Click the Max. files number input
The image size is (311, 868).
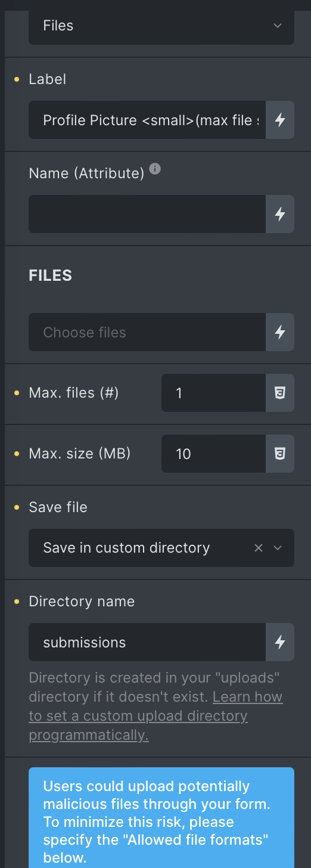[213, 393]
